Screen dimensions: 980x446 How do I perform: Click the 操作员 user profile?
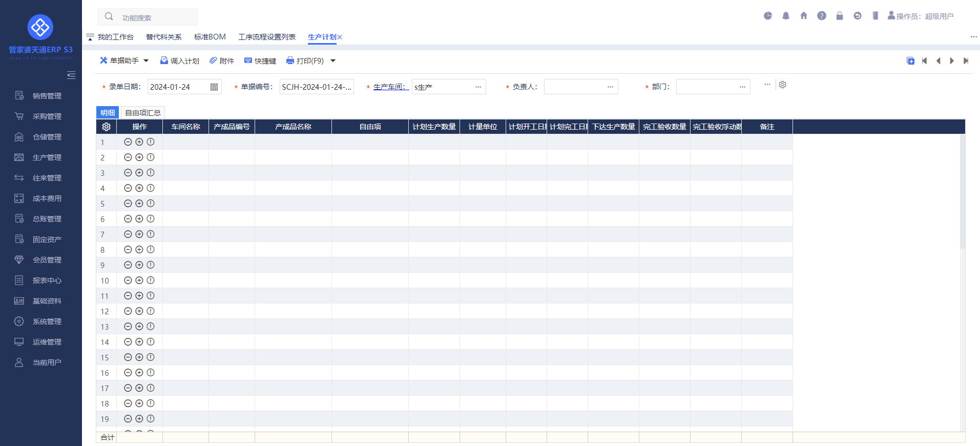921,16
